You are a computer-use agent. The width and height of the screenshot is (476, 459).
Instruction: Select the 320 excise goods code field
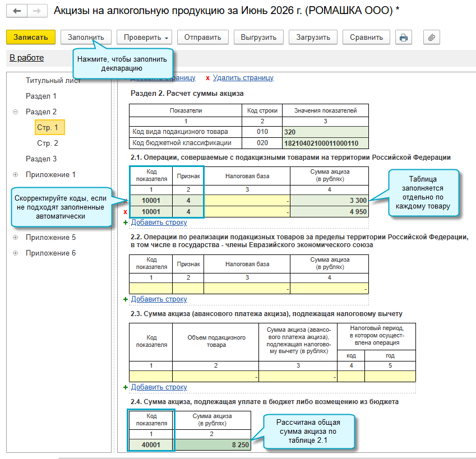[325, 132]
